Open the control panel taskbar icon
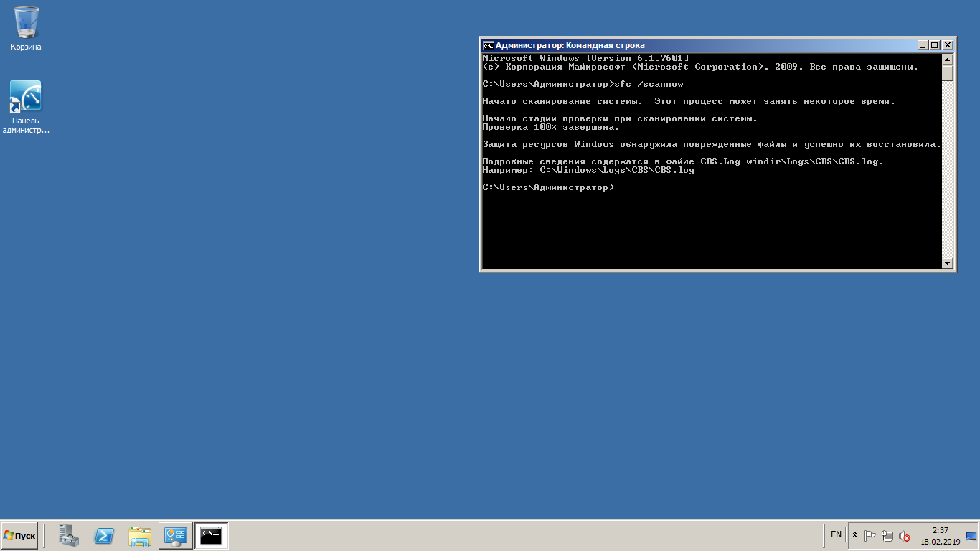980x551 pixels. tap(176, 536)
